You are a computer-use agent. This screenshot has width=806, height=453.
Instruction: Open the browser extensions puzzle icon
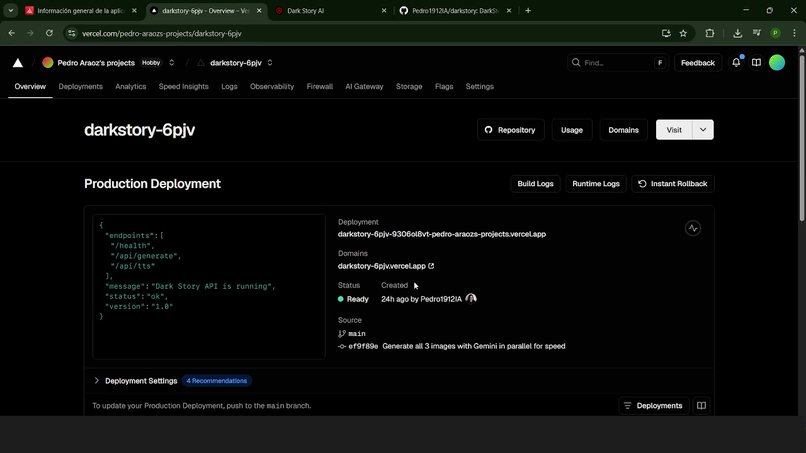[x=709, y=33]
